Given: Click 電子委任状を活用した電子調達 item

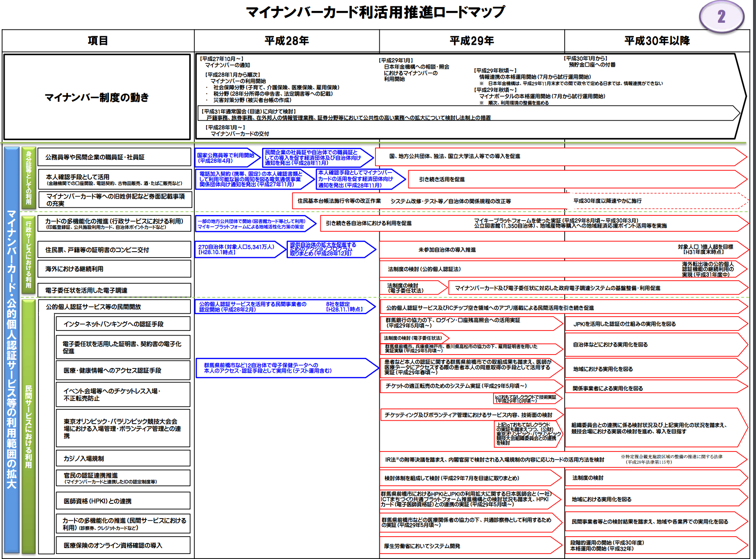Looking at the screenshot, I should [114, 290].
